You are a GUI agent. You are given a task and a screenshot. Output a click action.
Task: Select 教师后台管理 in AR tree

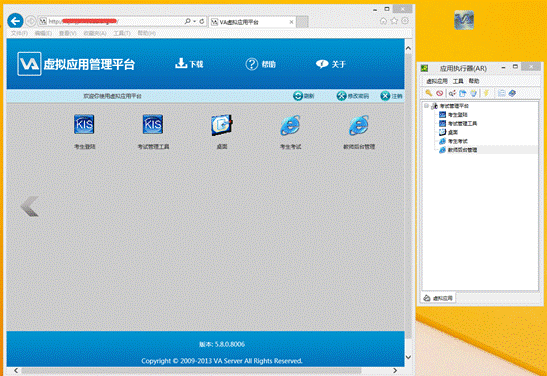(462, 150)
